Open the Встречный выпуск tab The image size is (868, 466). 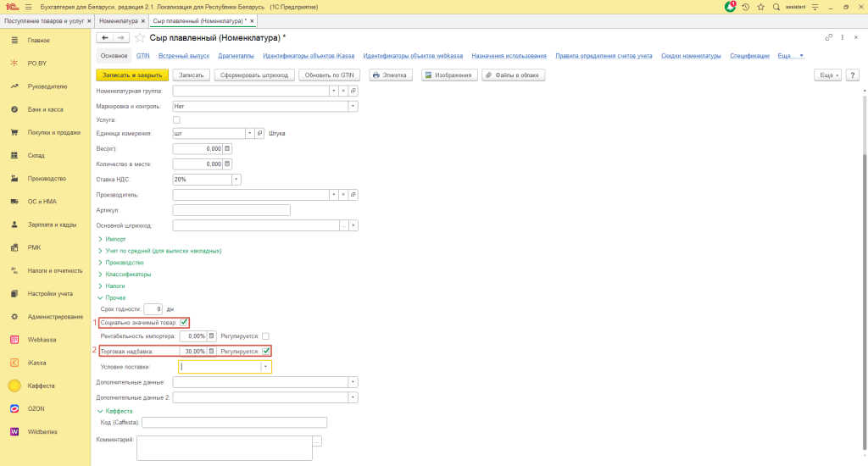tap(184, 56)
